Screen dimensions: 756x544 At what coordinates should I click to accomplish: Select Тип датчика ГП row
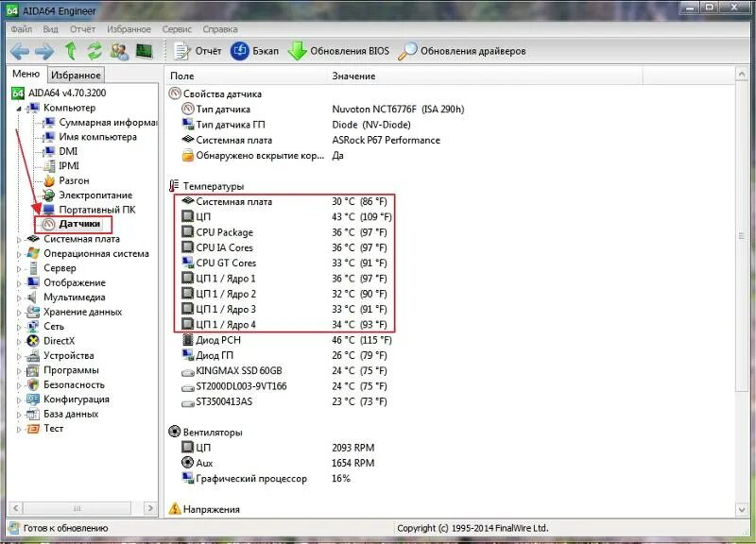point(296,125)
